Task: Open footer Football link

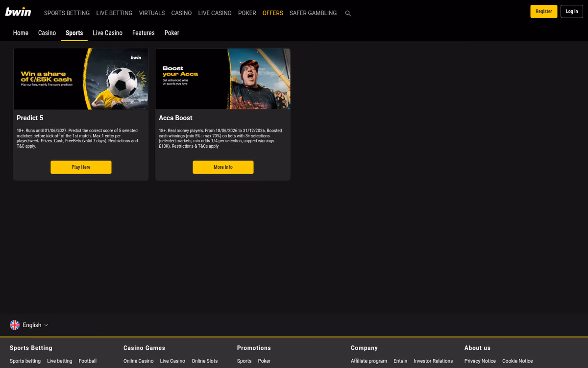Action: (x=88, y=361)
